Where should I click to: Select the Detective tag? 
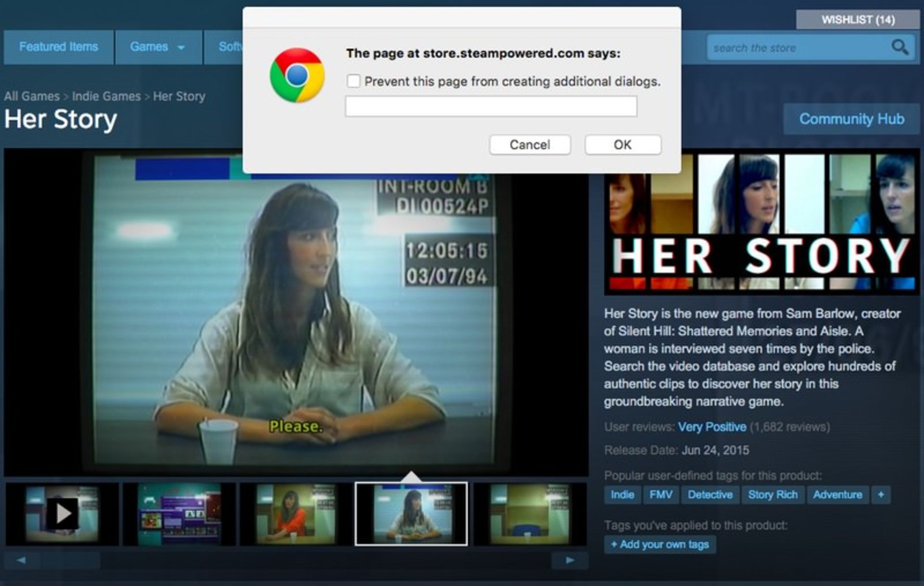(710, 495)
